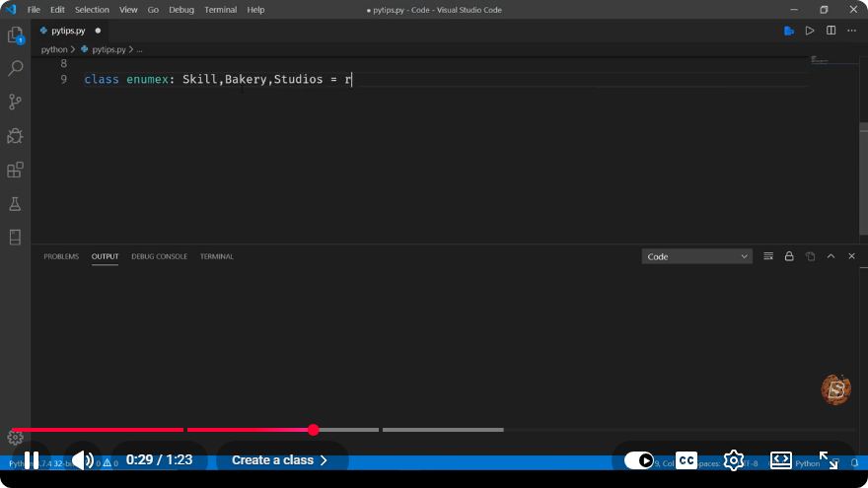Switch to the Output tab
The image size is (868, 488).
coord(105,256)
